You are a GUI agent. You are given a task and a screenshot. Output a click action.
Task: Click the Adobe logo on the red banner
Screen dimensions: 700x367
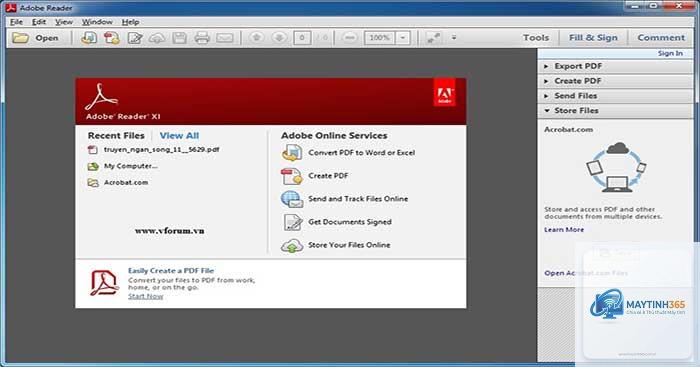point(444,93)
